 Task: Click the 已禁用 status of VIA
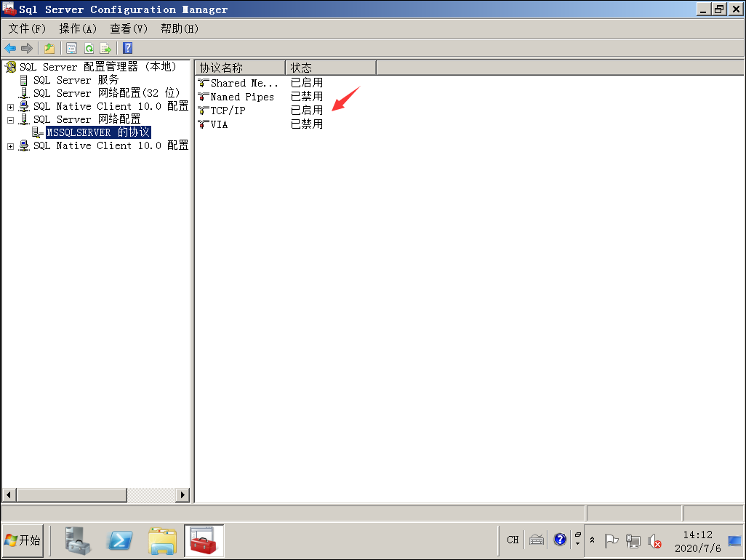tap(307, 124)
